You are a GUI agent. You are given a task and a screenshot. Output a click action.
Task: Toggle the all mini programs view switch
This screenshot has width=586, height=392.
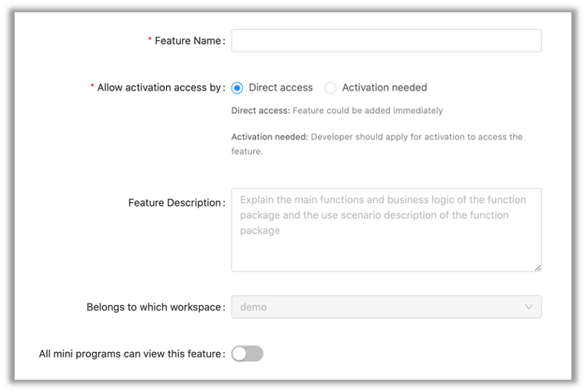[248, 354]
